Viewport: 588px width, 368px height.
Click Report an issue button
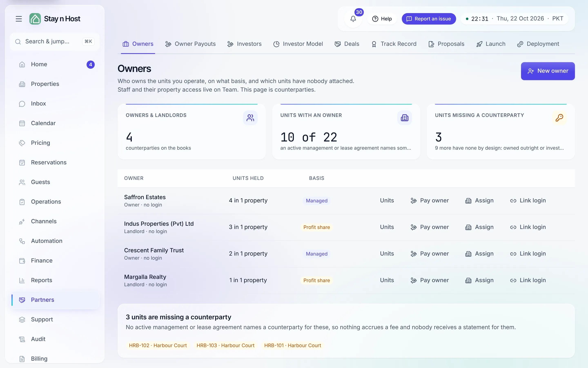tap(429, 19)
